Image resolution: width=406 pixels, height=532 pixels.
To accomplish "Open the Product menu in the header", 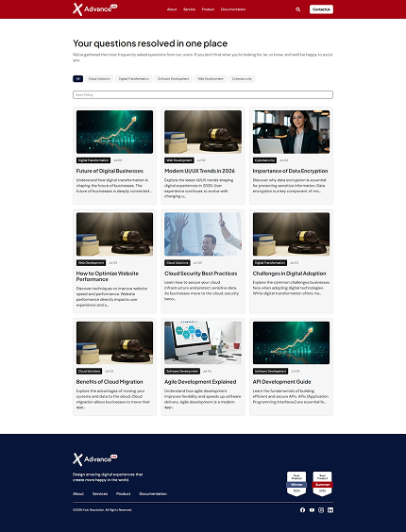I will (208, 9).
